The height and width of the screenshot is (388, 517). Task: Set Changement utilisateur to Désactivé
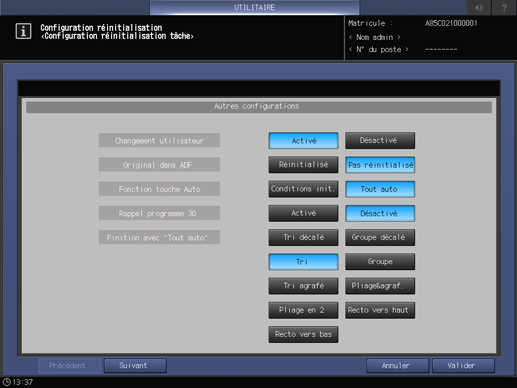(x=380, y=141)
